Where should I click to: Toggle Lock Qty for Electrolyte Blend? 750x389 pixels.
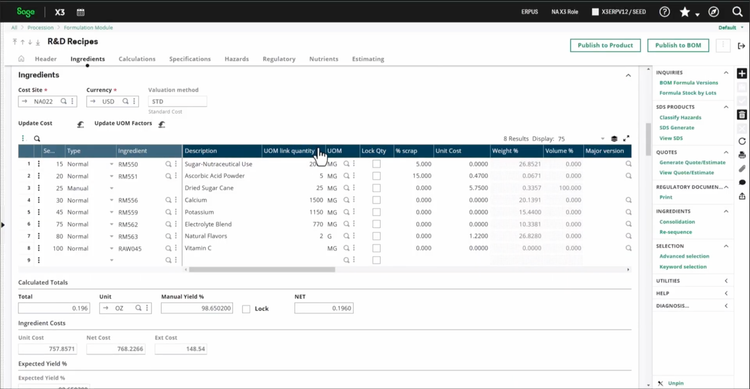click(x=376, y=224)
